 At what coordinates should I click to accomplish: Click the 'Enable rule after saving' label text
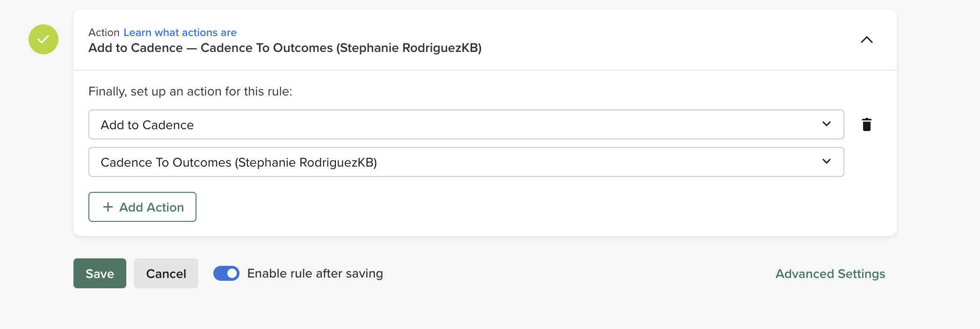pyautogui.click(x=315, y=273)
